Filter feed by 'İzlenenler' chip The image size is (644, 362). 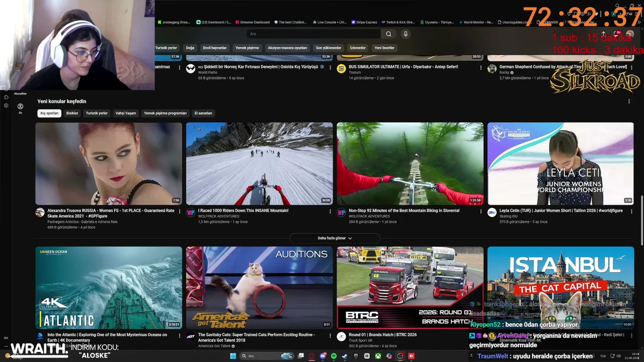(358, 48)
